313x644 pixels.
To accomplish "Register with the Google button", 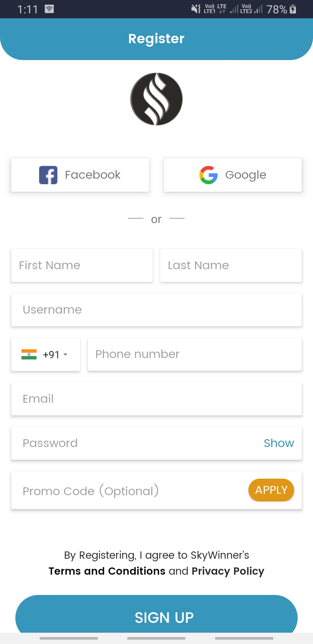I will coord(233,175).
